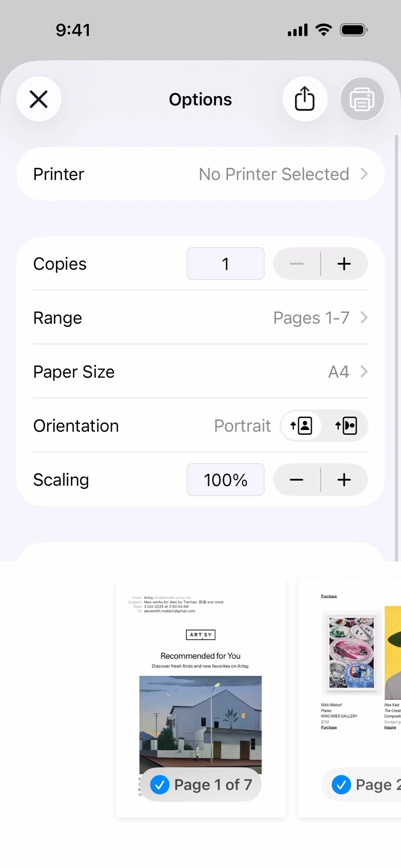
Task: Open the Printer selection row
Action: tap(200, 174)
